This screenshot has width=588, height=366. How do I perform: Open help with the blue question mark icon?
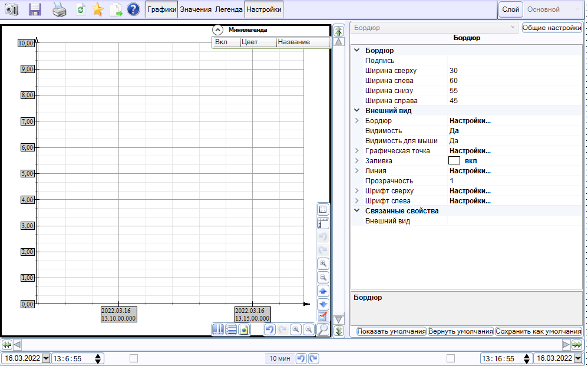pyautogui.click(x=133, y=9)
